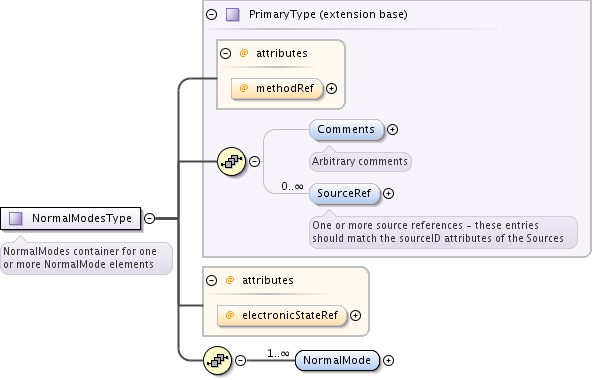Screen dimensions: 593x380
Task: Select the methodRef attribute node
Action: pos(277,88)
